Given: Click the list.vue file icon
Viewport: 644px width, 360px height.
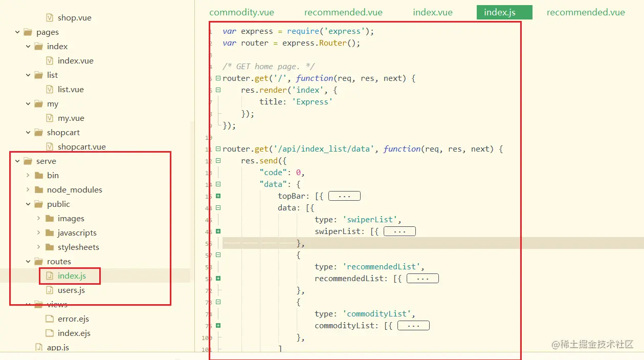Looking at the screenshot, I should (x=50, y=89).
